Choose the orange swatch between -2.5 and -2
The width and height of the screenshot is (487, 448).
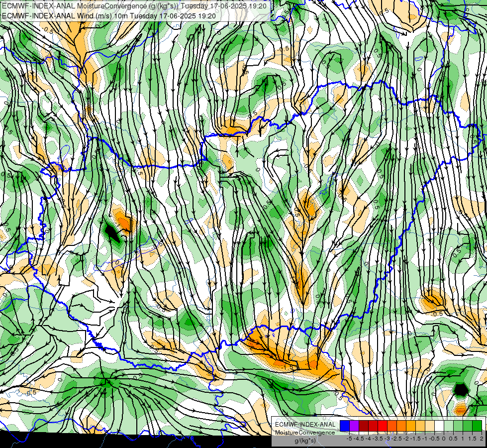coord(401,426)
